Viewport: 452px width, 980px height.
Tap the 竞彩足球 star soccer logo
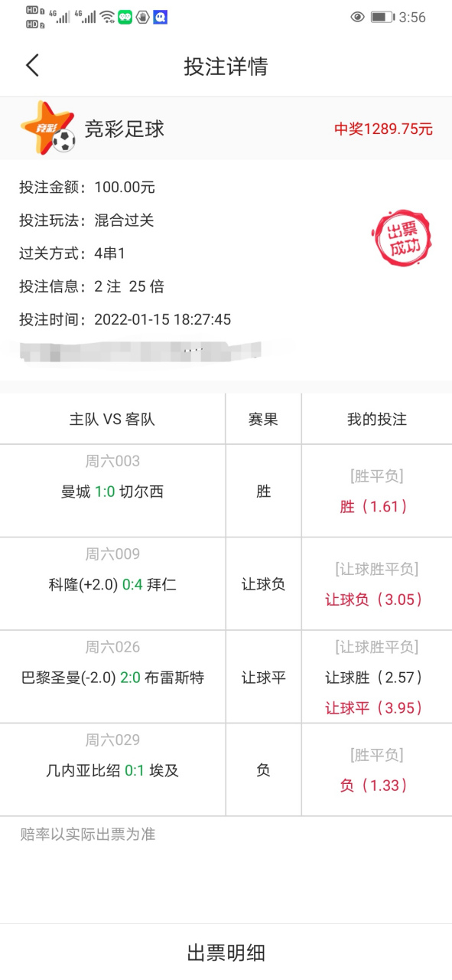tap(46, 128)
